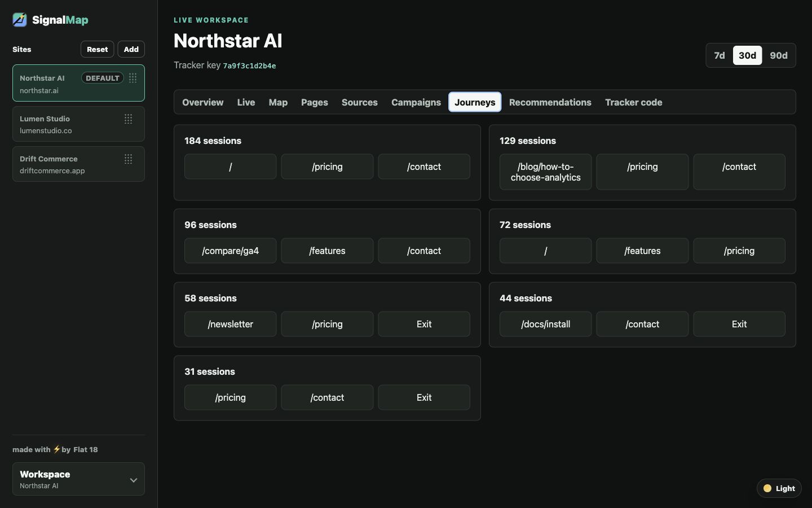The height and width of the screenshot is (508, 812).
Task: Click the 129 sessions heading
Action: click(528, 141)
